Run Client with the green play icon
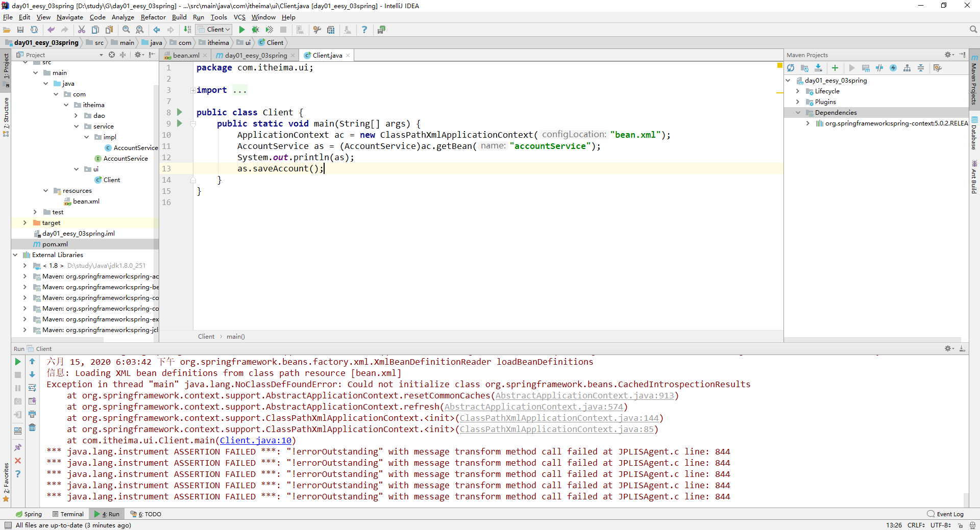This screenshot has height=530, width=980. pyautogui.click(x=242, y=30)
